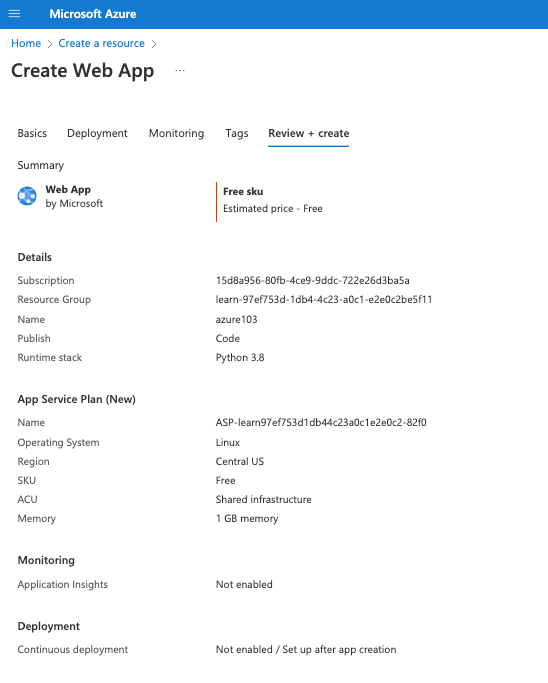
Task: Click the Free sku heading
Action: pyautogui.click(x=243, y=192)
